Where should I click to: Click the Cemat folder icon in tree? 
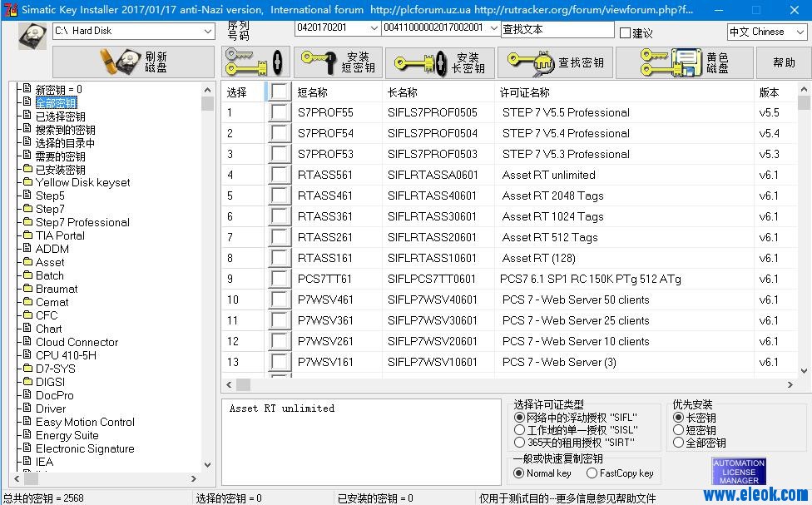(27, 302)
